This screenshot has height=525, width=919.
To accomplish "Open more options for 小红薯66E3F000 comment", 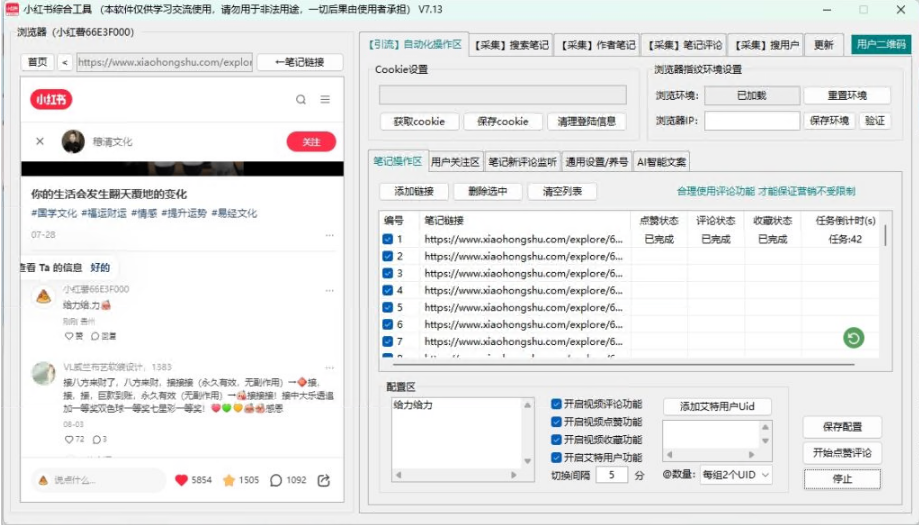I will [x=329, y=290].
